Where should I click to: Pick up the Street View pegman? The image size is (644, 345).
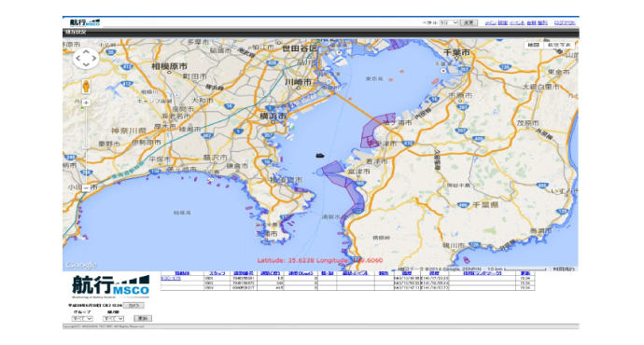86,86
